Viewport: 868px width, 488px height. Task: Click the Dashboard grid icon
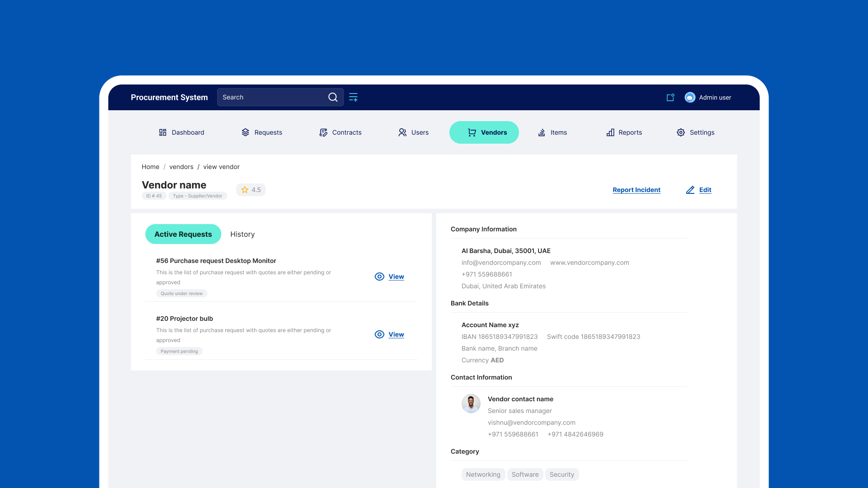pyautogui.click(x=163, y=132)
